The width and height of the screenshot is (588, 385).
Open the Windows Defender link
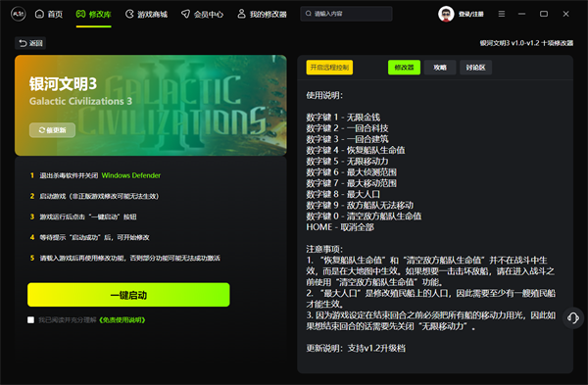[x=131, y=175]
